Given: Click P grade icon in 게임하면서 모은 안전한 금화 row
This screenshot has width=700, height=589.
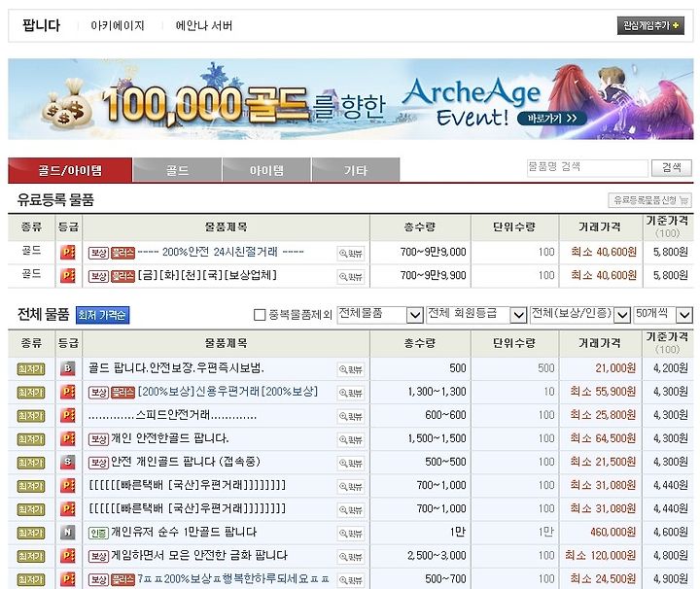Looking at the screenshot, I should [x=68, y=556].
